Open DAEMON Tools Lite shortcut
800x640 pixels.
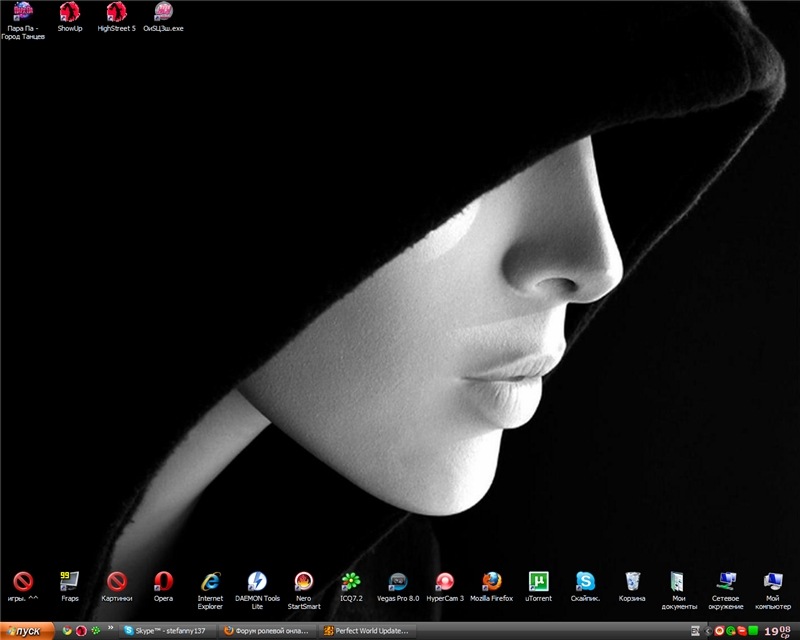pos(257,581)
